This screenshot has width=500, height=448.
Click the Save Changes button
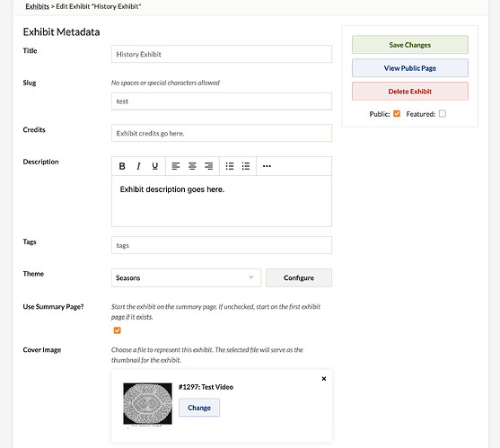(x=410, y=45)
